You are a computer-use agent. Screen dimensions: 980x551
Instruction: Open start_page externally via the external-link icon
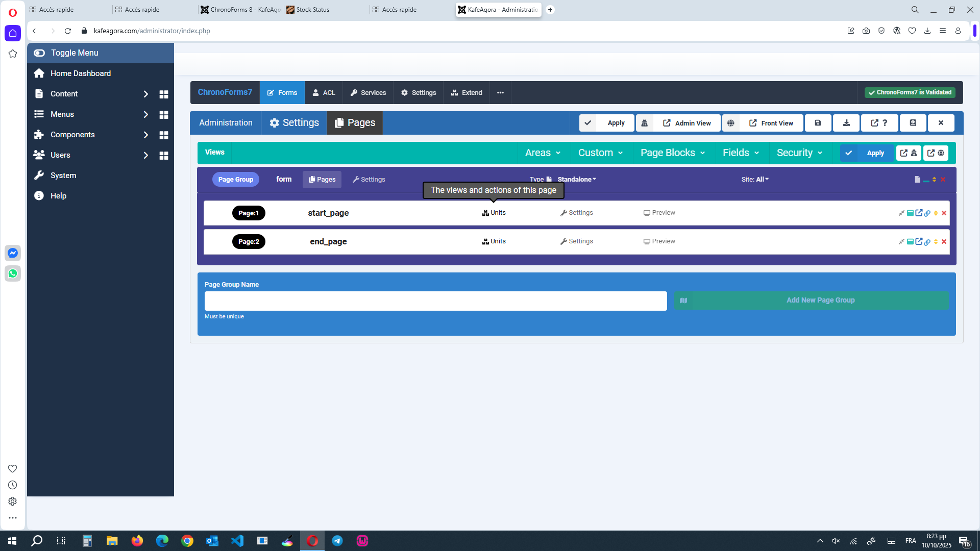919,213
